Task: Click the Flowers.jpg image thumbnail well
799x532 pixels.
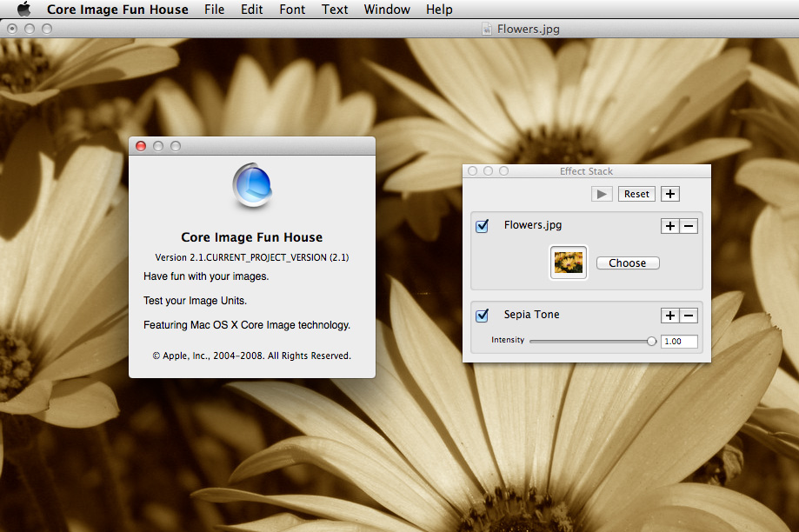Action: pyautogui.click(x=568, y=263)
